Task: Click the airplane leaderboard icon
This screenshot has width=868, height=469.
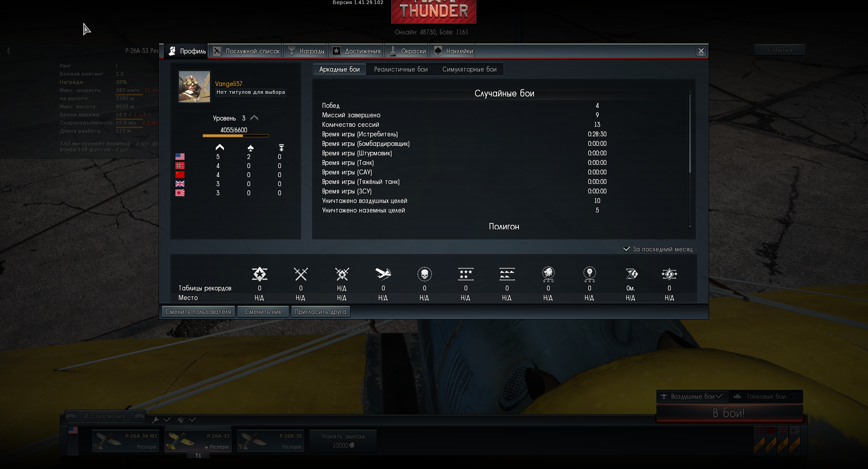Action: click(383, 274)
